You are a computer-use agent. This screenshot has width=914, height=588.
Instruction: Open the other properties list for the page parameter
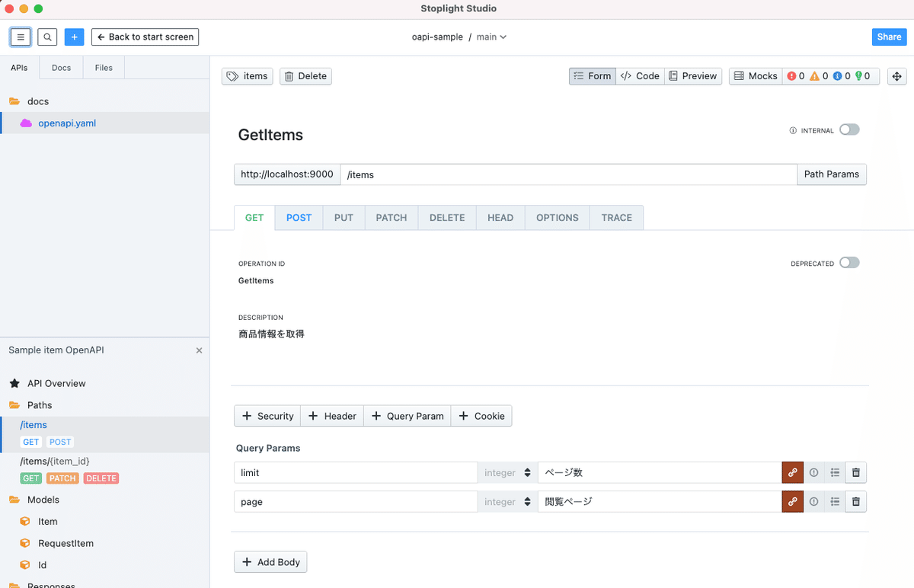[x=835, y=501]
